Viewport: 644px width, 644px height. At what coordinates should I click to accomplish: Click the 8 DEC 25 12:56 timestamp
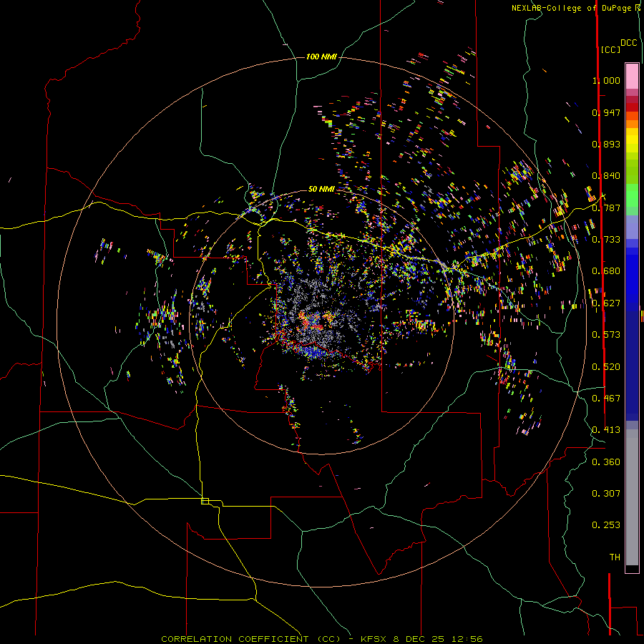(437, 639)
